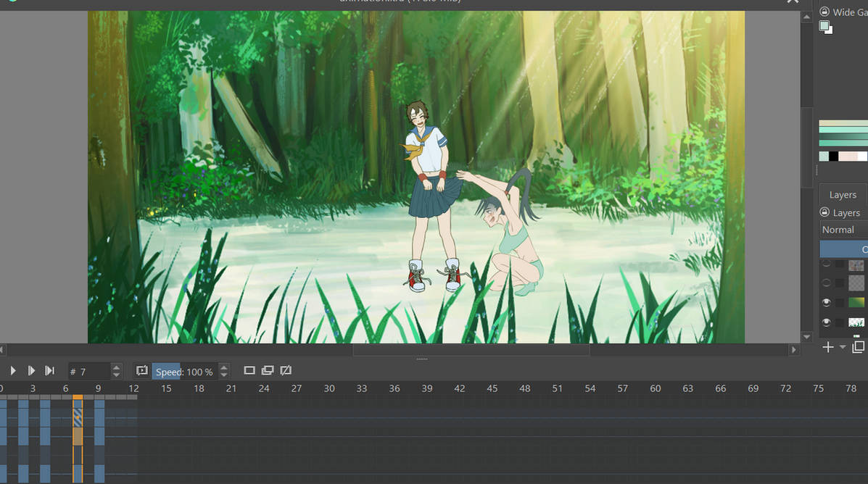The height and width of the screenshot is (484, 868).
Task: Select the tan keyframe at frame 7
Action: pos(78,436)
